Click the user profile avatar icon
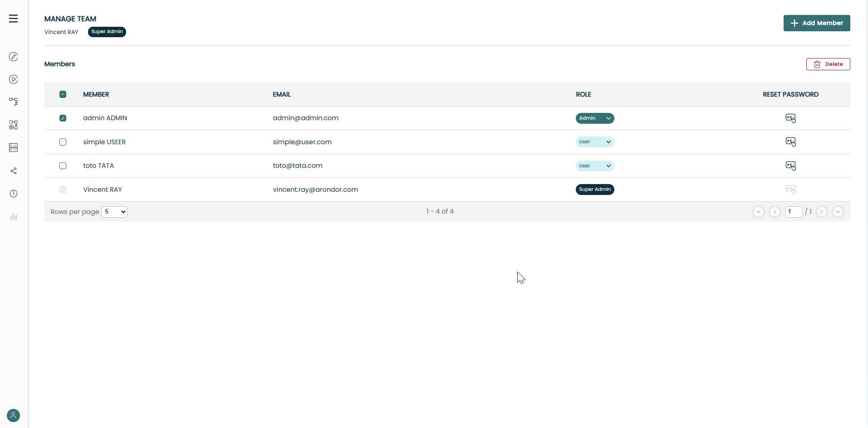 [x=14, y=415]
